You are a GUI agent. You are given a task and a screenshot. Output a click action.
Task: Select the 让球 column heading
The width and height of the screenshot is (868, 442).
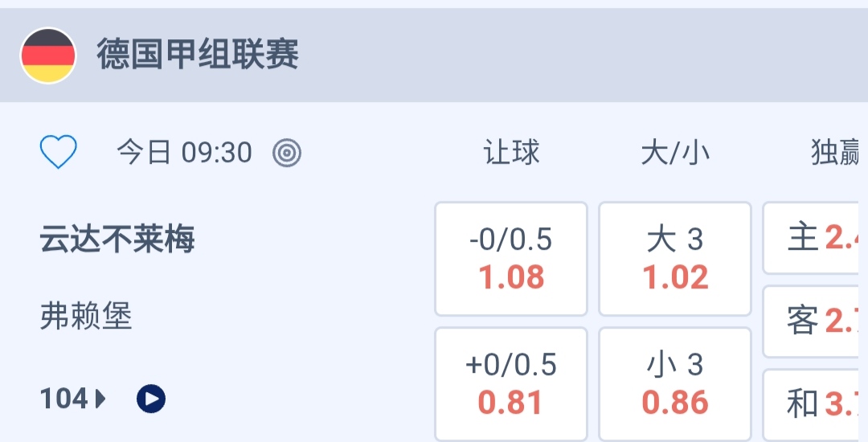tap(511, 152)
